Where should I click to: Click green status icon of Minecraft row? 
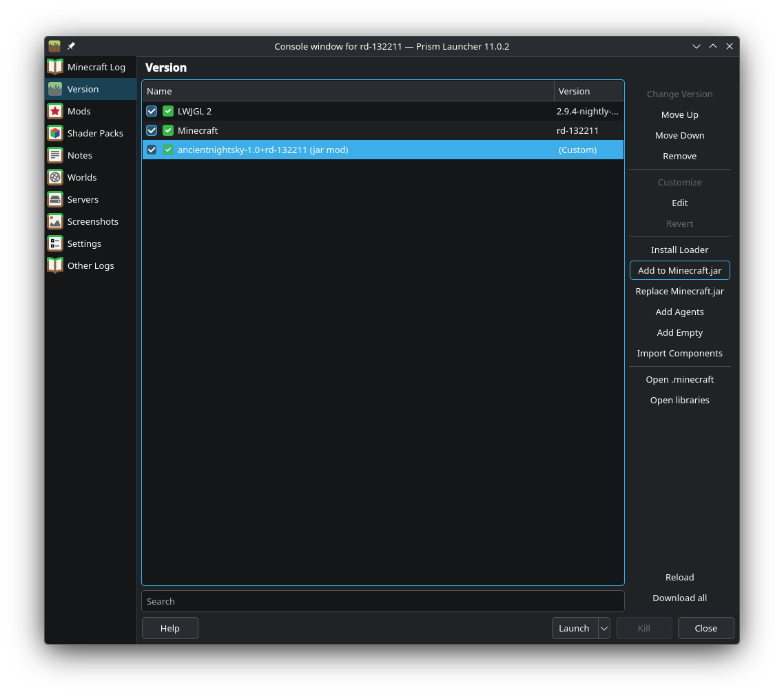[168, 130]
